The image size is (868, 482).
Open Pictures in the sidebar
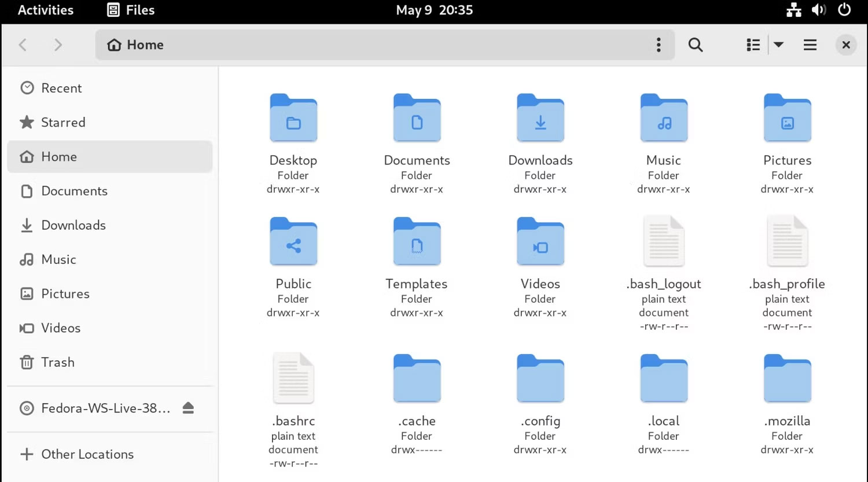pos(110,293)
